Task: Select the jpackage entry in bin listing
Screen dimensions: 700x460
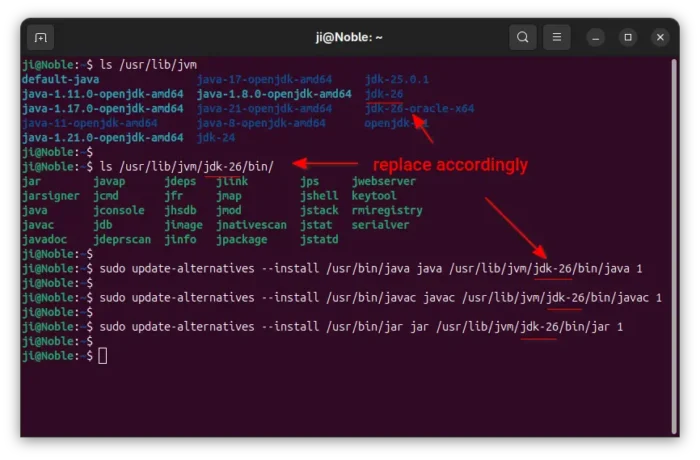Action: click(x=243, y=240)
